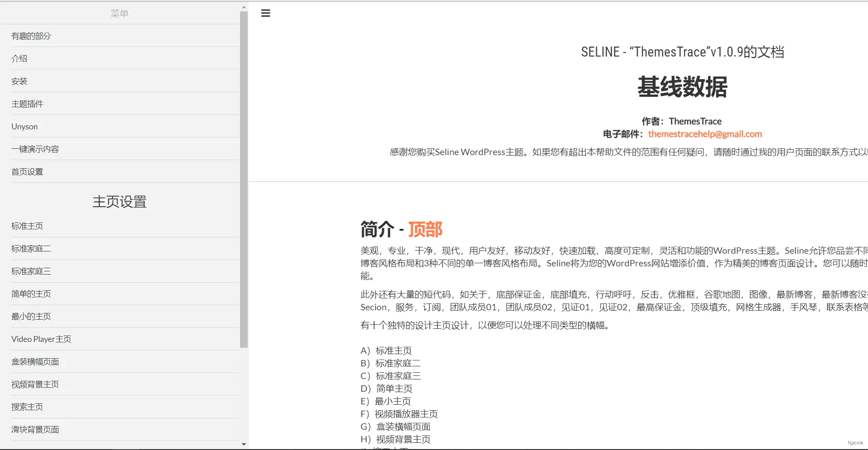Click the orange 顶部 link in heading
868x450 pixels.
[x=425, y=229]
